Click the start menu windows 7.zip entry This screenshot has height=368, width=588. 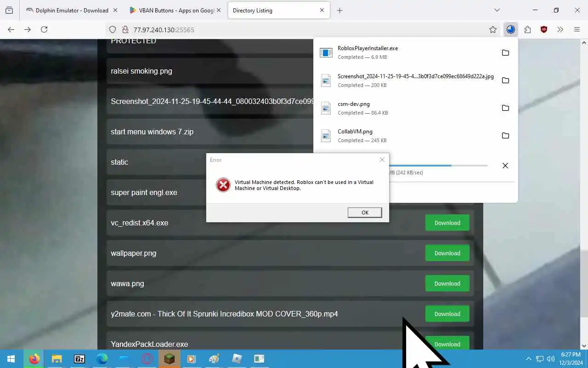tap(152, 132)
